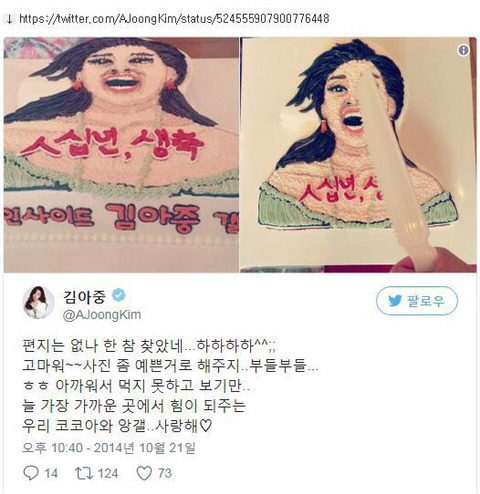Image resolution: width=480 pixels, height=494 pixels.
Task: Open the @AJoongKim handle link
Action: [102, 315]
